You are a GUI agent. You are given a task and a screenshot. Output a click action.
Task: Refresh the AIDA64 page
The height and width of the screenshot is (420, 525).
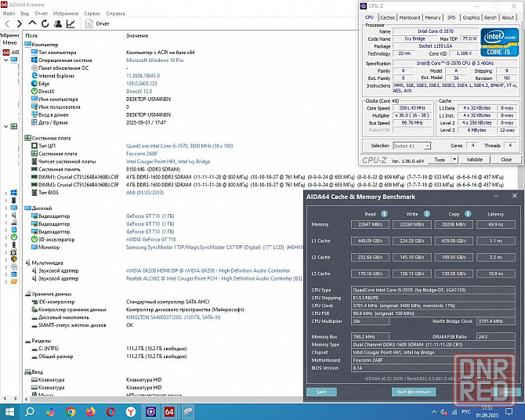[44, 24]
